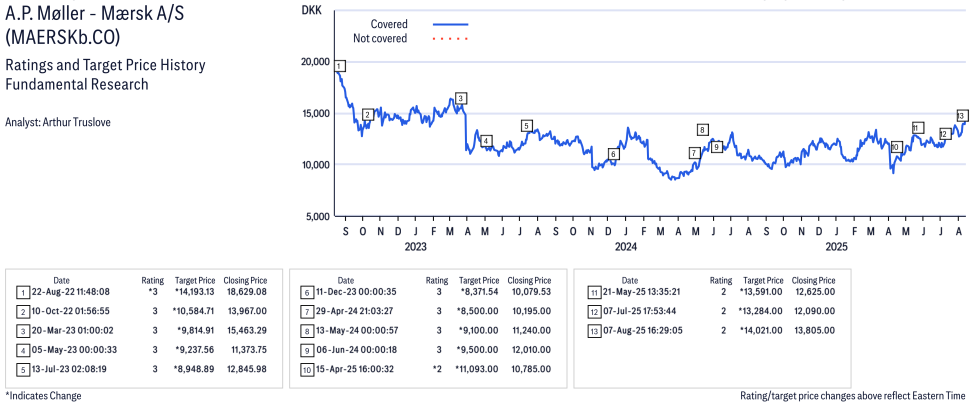This screenshot has width=976, height=402.
Task: Click the date 22-Aug-22 11:48:08
Action: point(70,292)
